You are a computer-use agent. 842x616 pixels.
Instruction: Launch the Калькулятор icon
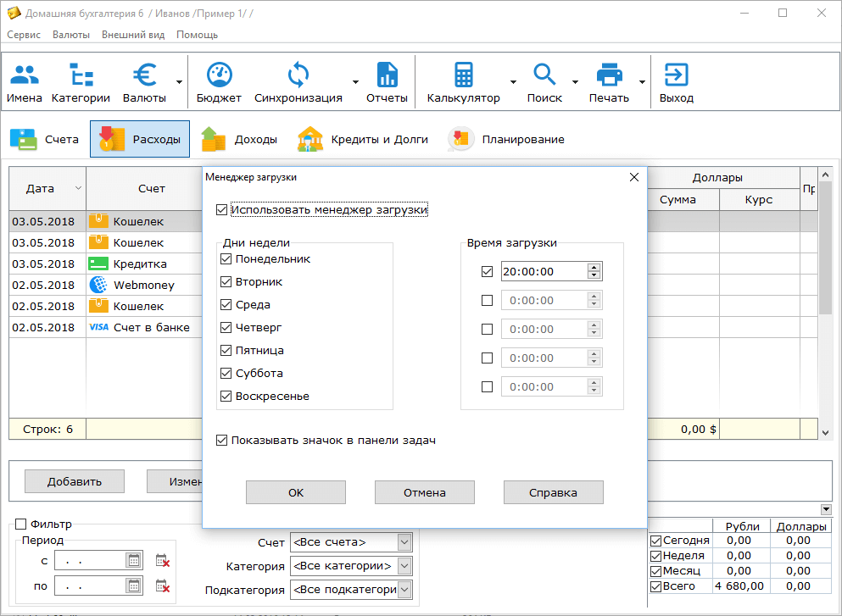pos(463,83)
